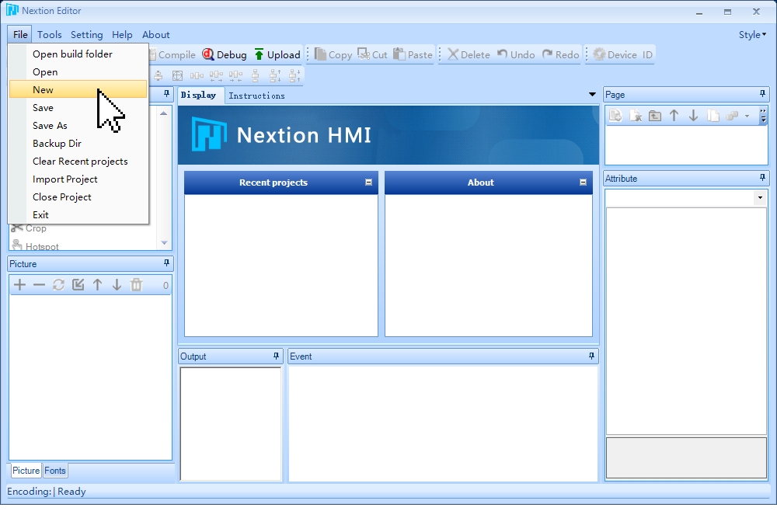Click the Paste toolbar button

(413, 54)
